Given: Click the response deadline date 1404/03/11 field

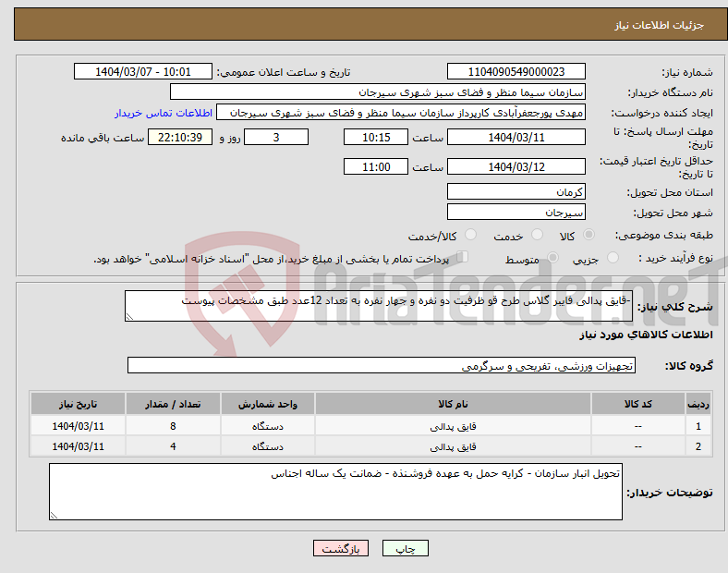Looking at the screenshot, I should click(516, 137).
